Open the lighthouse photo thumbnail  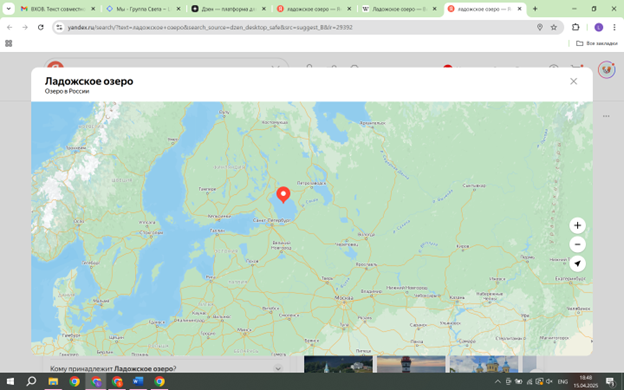click(411, 364)
